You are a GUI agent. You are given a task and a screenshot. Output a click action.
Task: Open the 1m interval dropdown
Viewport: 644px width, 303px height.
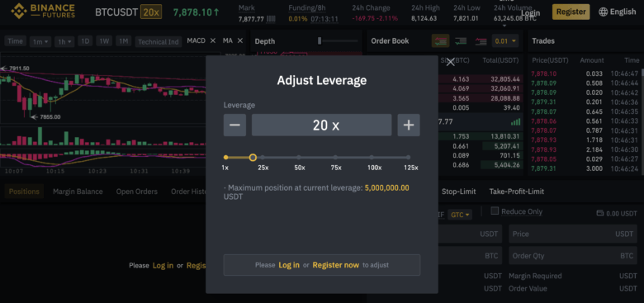point(40,41)
